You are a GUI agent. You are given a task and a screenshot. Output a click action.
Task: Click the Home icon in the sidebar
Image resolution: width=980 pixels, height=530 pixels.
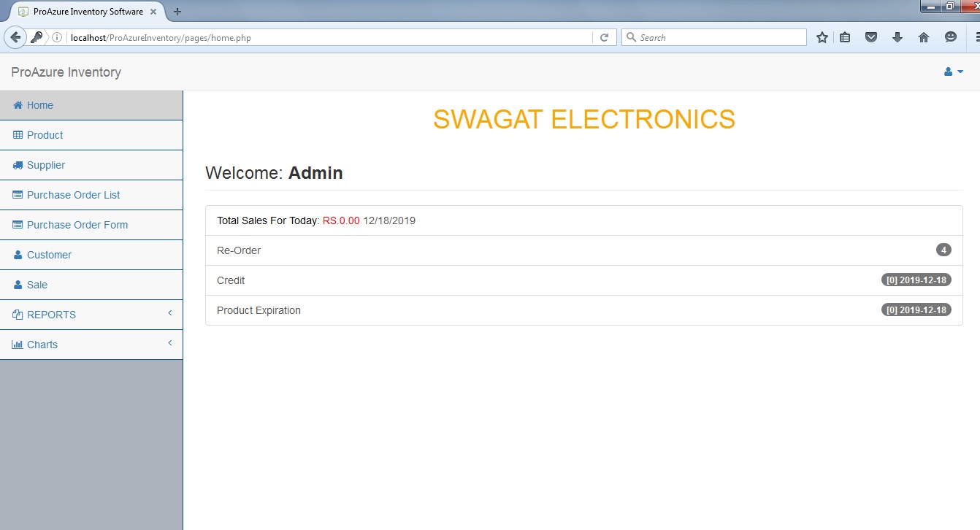pos(18,105)
